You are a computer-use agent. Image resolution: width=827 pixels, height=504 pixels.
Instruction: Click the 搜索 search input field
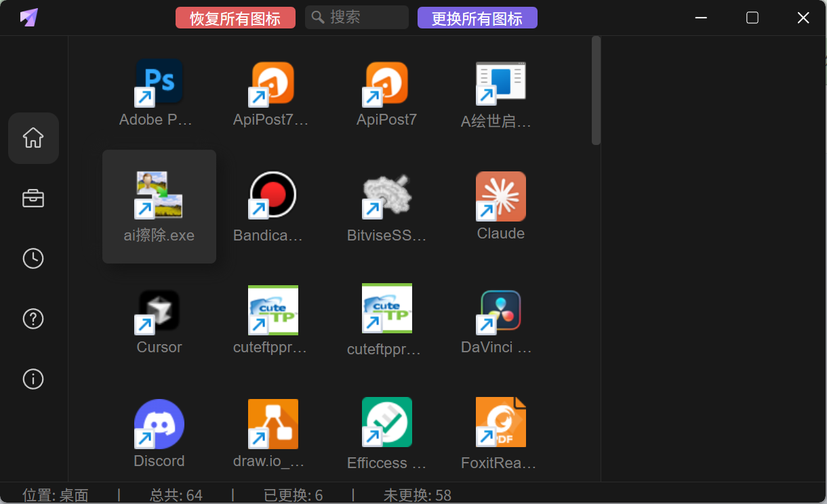tap(357, 18)
